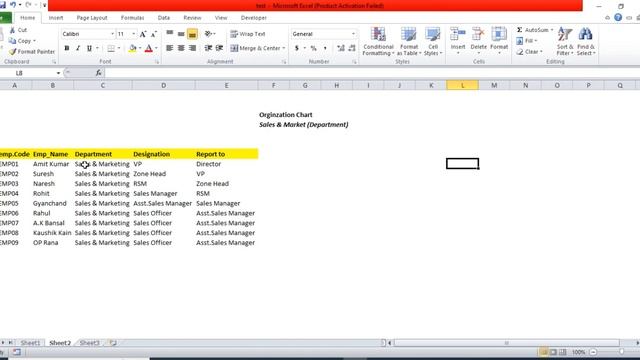This screenshot has width=640, height=360.
Task: Open Clear dropdown in Editing group
Action: [x=529, y=52]
